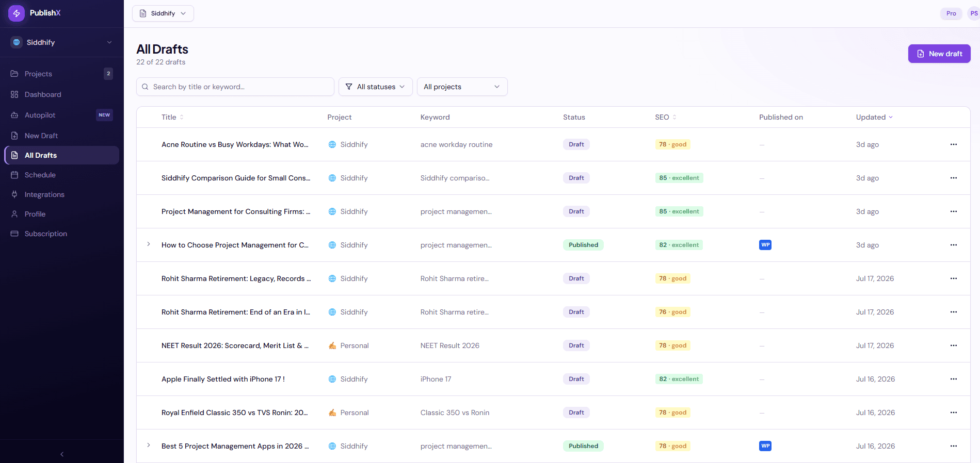Viewport: 980px width, 463px height.
Task: Sort by the Updated column header
Action: coord(874,117)
